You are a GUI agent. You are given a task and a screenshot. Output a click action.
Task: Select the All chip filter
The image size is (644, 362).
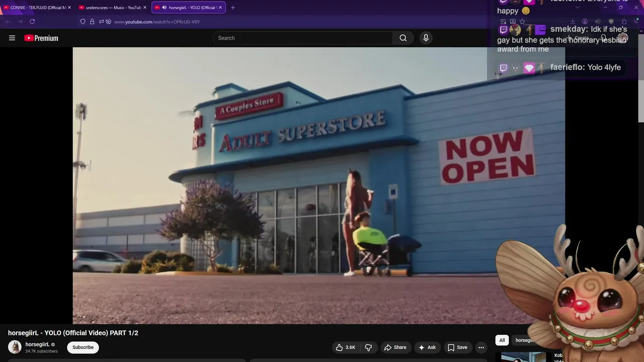(502, 340)
